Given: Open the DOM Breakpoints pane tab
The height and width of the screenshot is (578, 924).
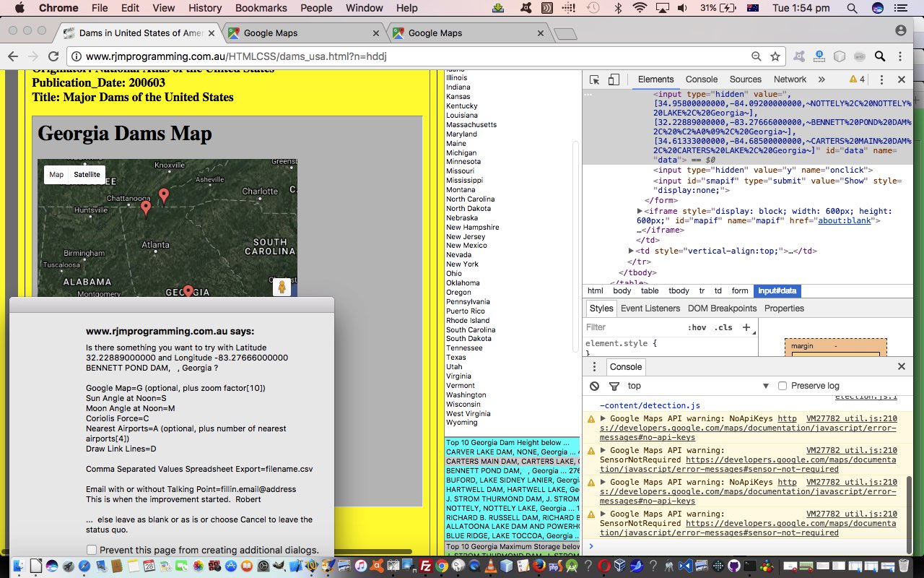Looking at the screenshot, I should click(x=723, y=309).
